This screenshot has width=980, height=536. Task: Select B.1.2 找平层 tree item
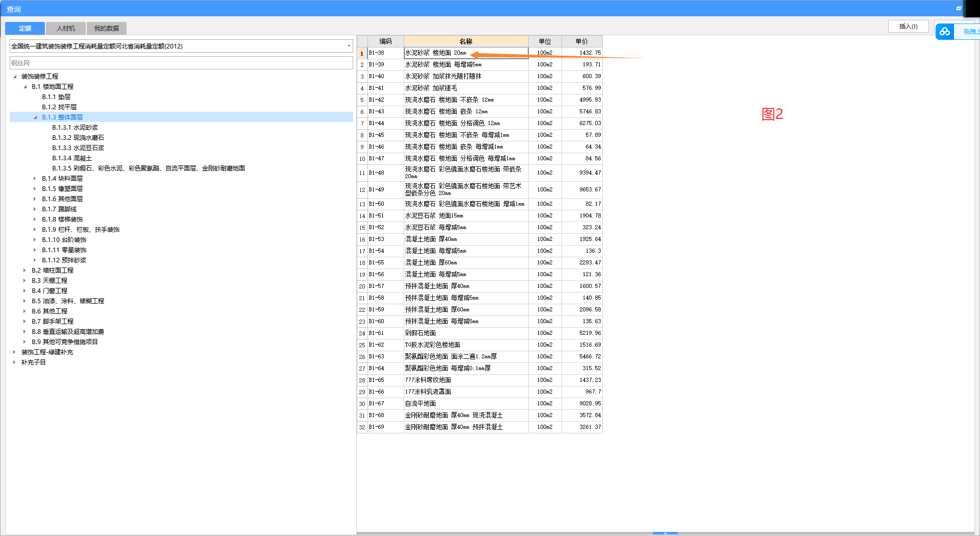coord(59,107)
